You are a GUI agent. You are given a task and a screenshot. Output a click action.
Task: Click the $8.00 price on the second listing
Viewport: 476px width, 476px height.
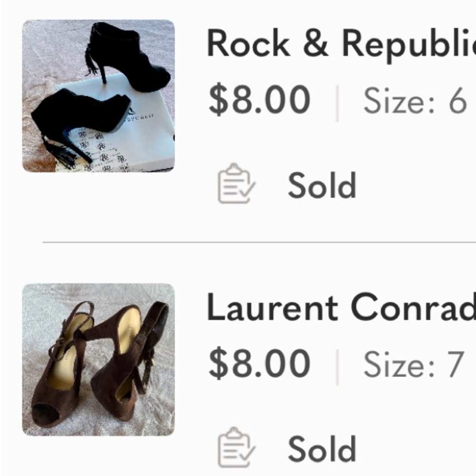(x=259, y=363)
